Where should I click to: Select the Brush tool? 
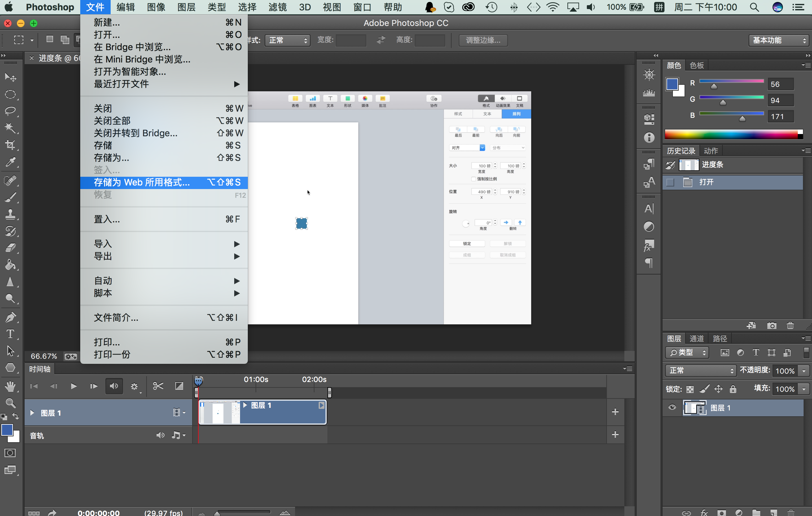pyautogui.click(x=10, y=197)
